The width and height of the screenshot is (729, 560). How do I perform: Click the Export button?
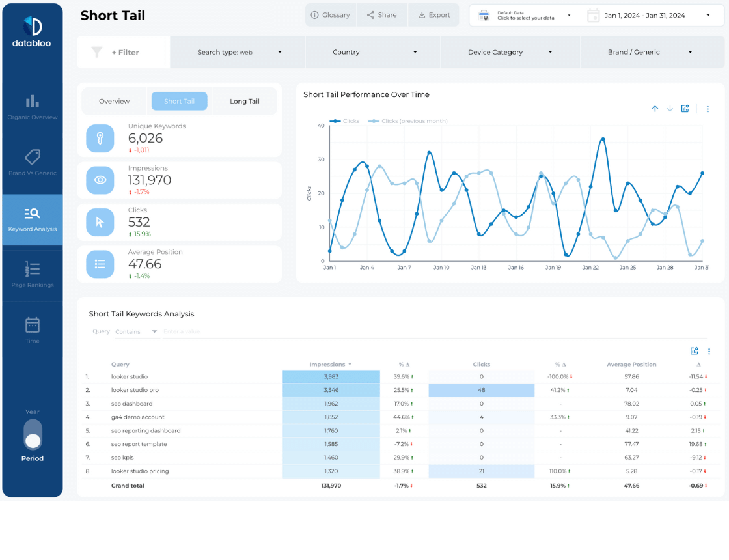(434, 15)
